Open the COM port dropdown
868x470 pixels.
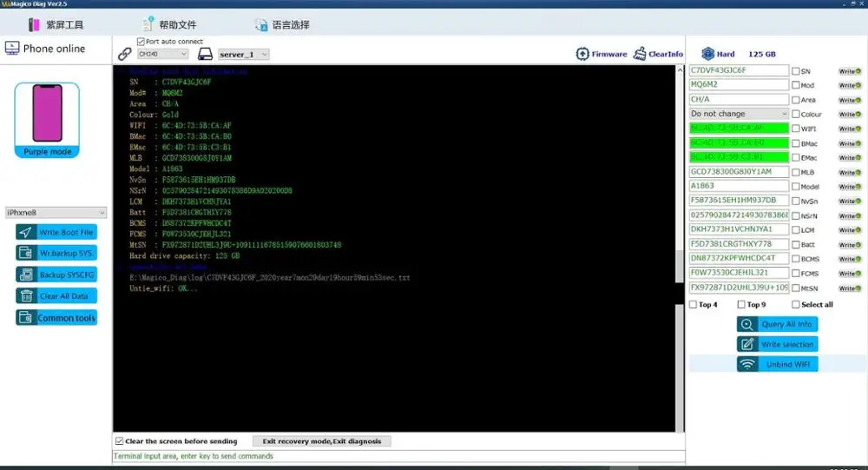point(163,54)
